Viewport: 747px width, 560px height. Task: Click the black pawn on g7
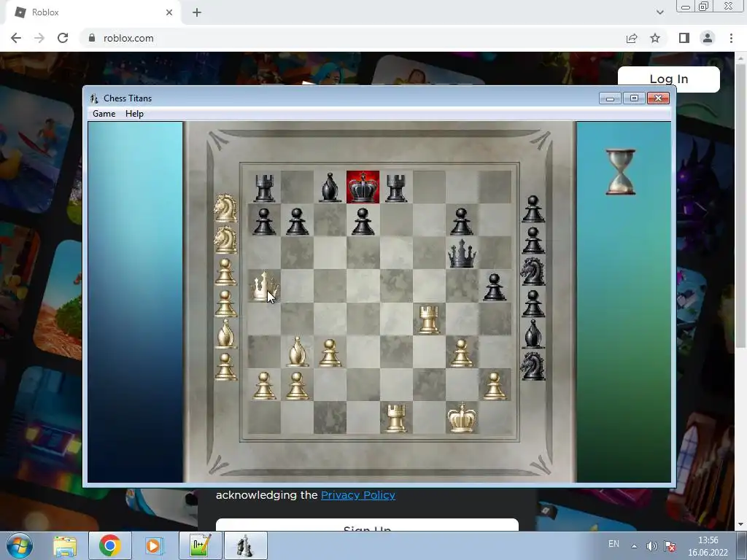click(x=461, y=222)
